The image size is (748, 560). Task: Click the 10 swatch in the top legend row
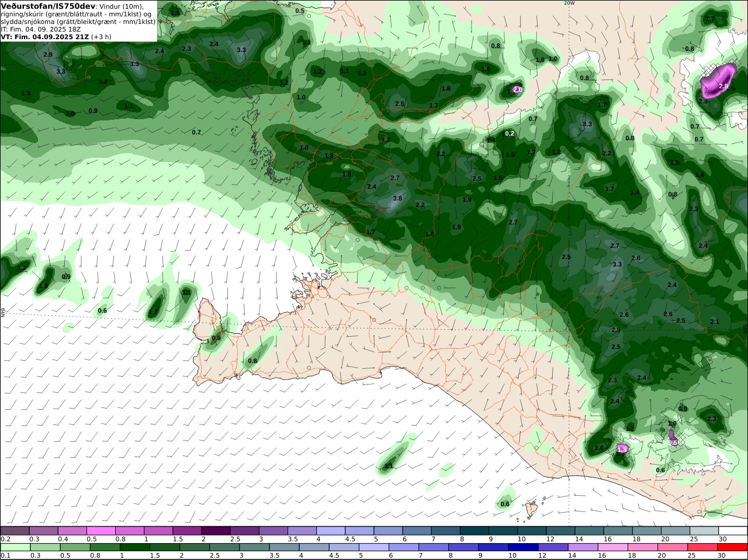coord(531,531)
